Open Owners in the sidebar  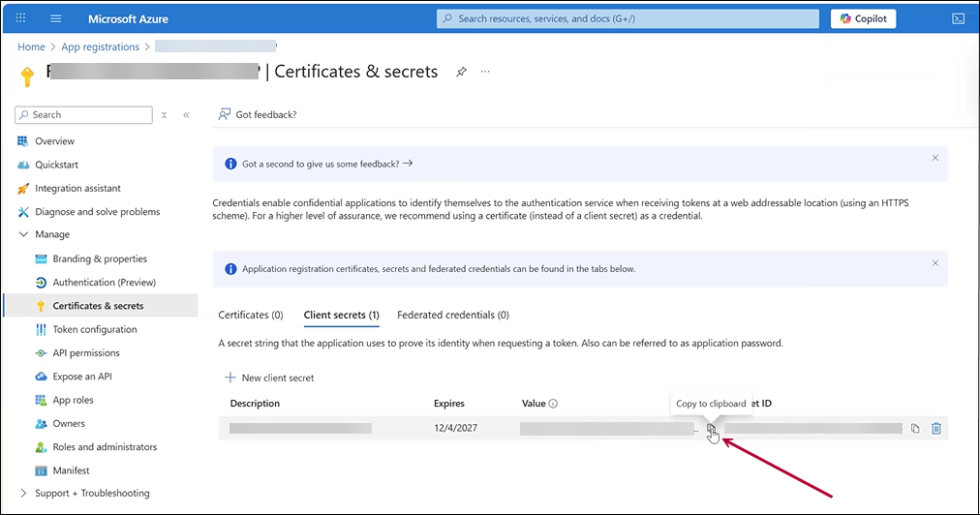point(68,424)
